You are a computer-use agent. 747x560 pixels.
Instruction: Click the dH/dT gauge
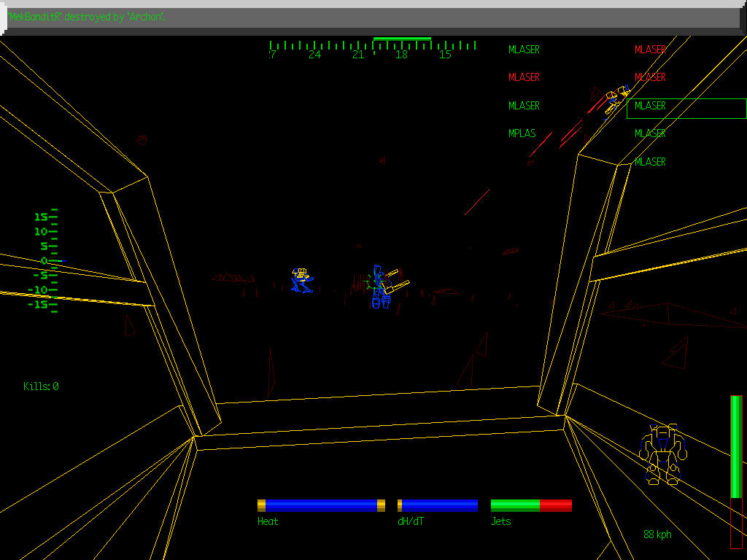point(438,504)
